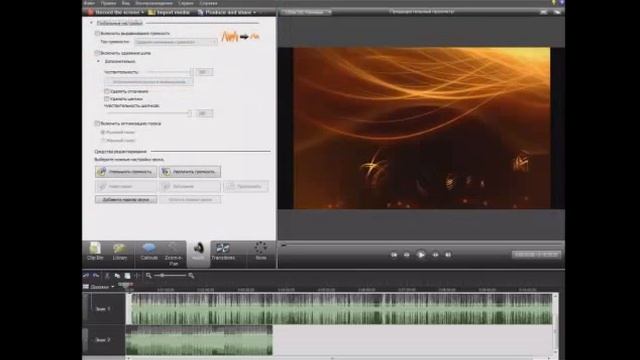Viewport: 640px width, 360px height.
Task: Play the video preview
Action: click(x=421, y=255)
